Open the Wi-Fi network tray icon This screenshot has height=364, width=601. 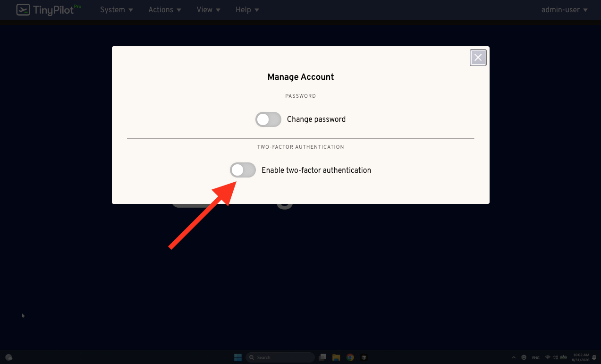tap(548, 357)
